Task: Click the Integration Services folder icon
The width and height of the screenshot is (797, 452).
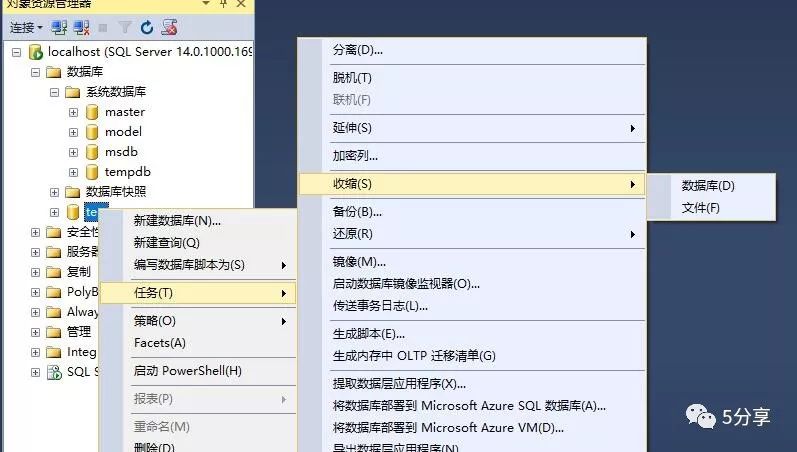Action: click(53, 352)
